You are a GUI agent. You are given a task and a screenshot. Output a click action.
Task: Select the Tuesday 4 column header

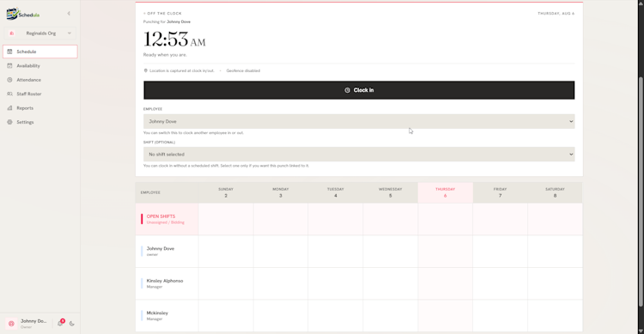pos(336,192)
